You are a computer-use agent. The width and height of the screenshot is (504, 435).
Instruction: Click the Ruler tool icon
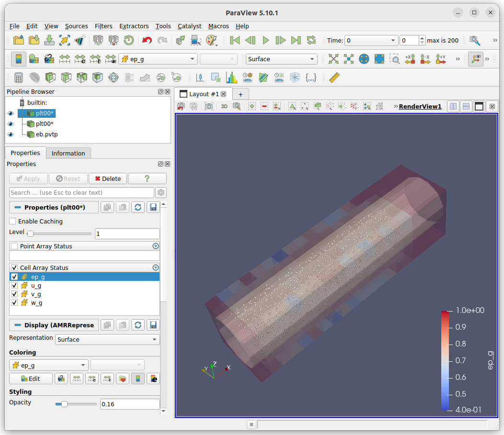coord(334,78)
